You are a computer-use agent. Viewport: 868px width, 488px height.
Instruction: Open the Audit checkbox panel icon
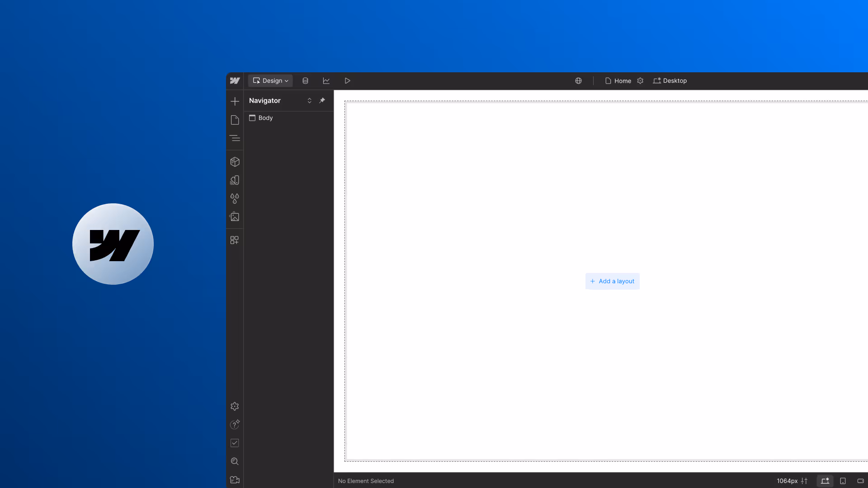235,443
